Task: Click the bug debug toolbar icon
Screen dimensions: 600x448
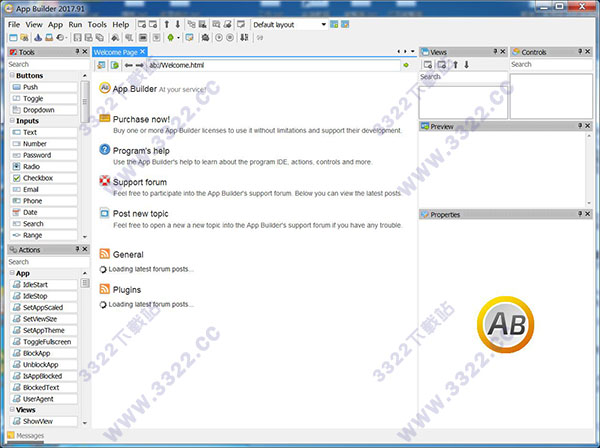Action: coord(205,37)
